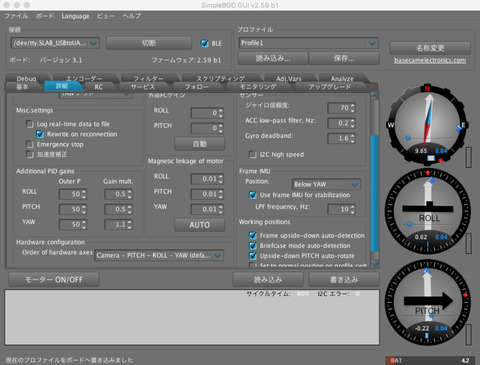Switch to the サービス tab

pos(143,87)
